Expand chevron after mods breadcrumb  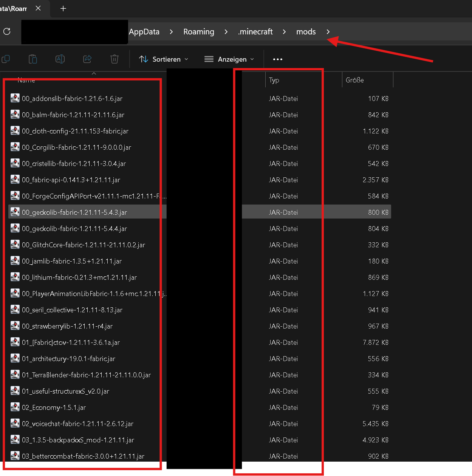[328, 32]
